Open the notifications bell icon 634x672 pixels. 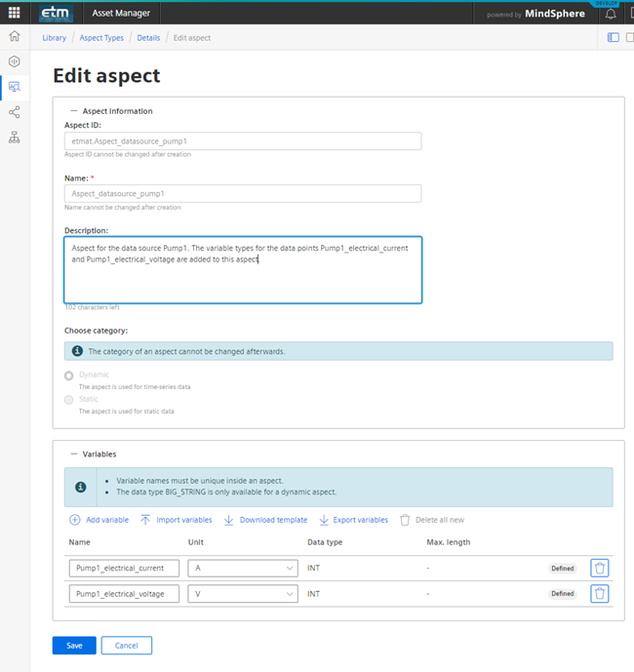click(x=611, y=14)
